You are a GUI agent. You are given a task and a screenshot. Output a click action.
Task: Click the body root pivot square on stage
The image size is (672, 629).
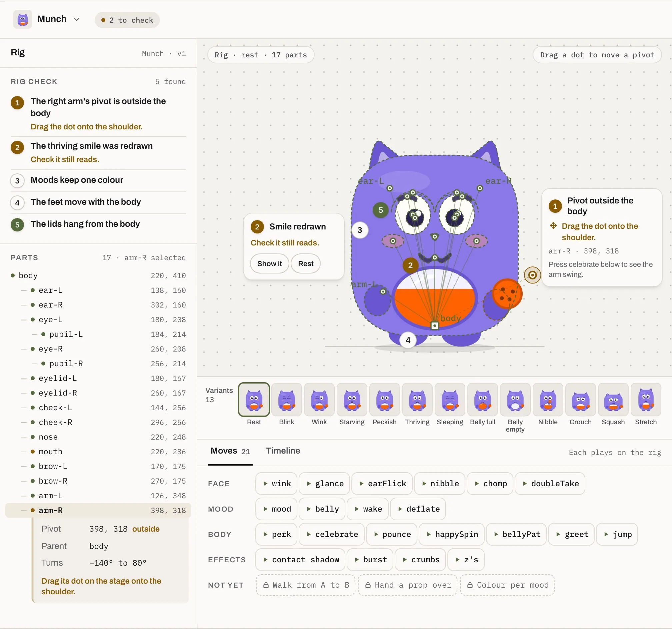point(435,326)
